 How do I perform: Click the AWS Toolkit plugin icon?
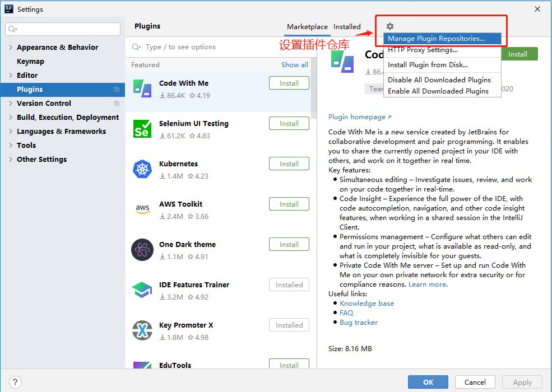[142, 209]
